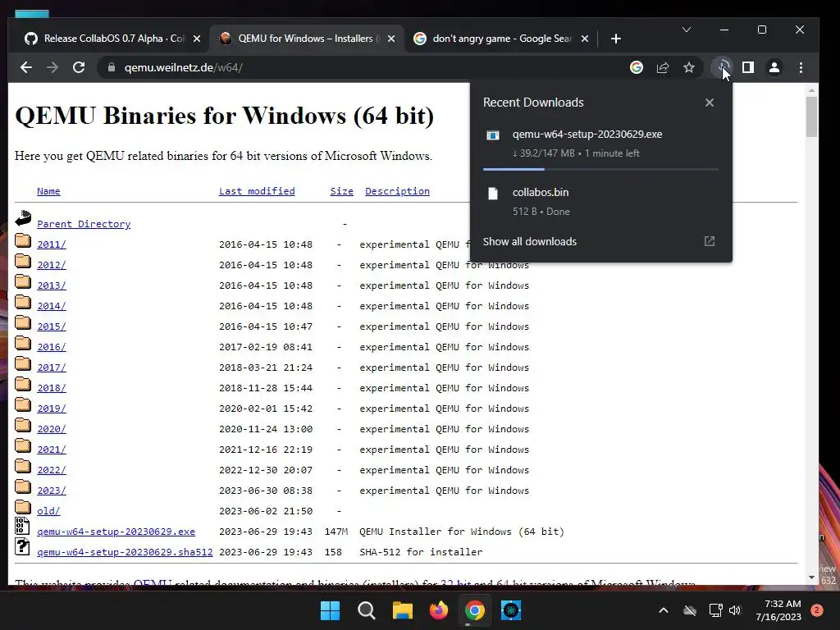This screenshot has width=840, height=630.
Task: Open the volume control in tray
Action: 735,610
